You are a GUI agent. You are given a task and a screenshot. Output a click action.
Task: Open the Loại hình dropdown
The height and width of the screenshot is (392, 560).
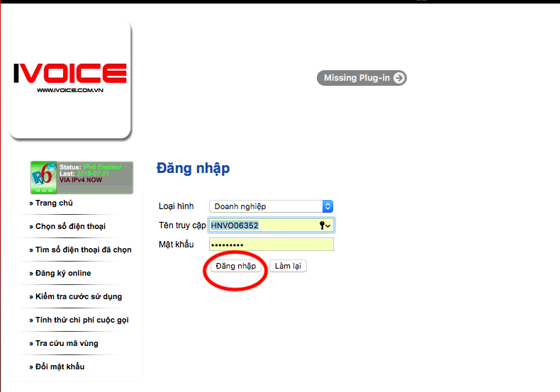(x=271, y=206)
